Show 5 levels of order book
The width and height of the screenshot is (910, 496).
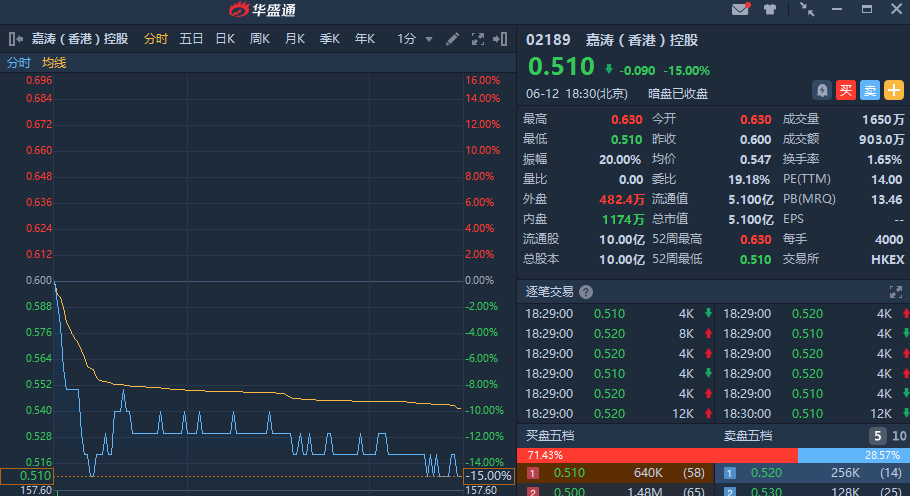878,436
